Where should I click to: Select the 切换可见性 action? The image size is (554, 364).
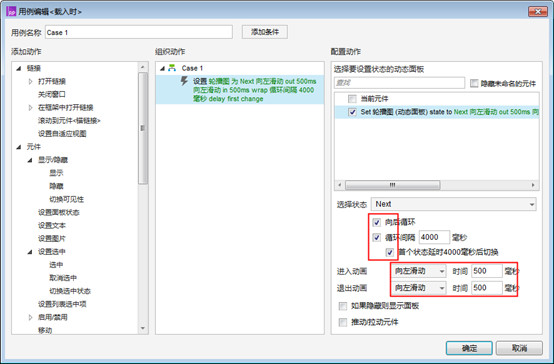click(66, 199)
